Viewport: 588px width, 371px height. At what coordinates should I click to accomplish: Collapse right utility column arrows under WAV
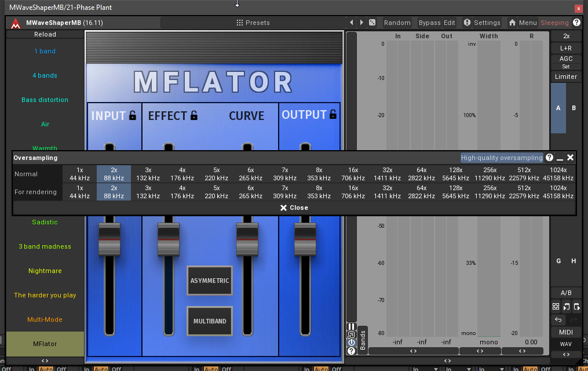(566, 354)
